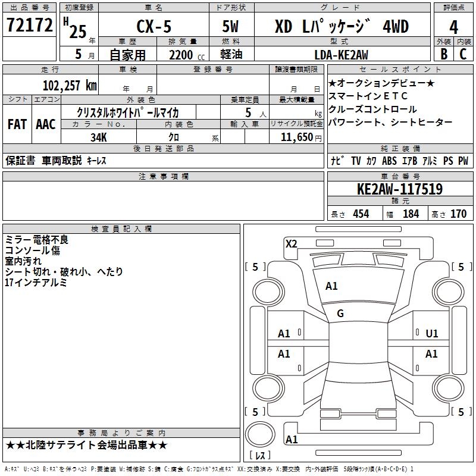Image resolution: width=476 pixels, height=476 pixels.
Task: Click ABS in genuine equipment
Action: [x=389, y=161]
